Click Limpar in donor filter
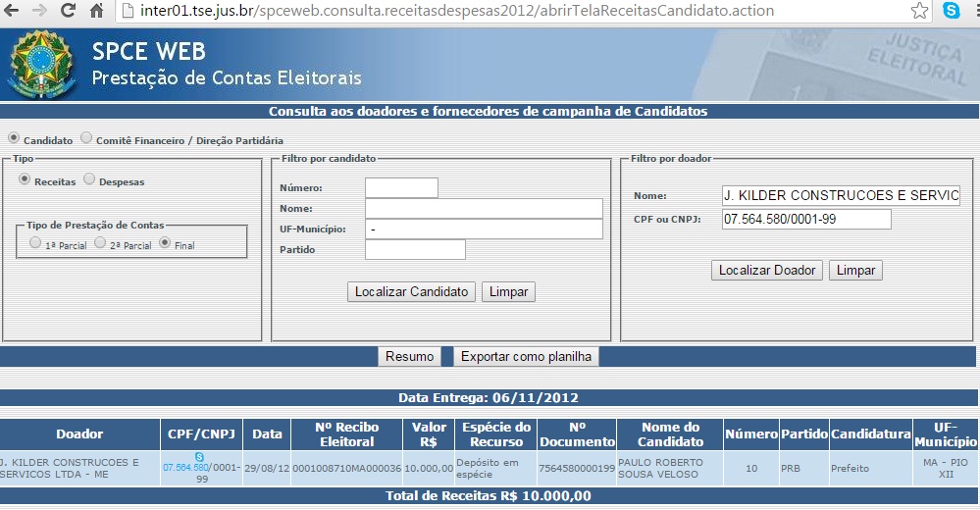Image resolution: width=980 pixels, height=510 pixels. point(855,270)
